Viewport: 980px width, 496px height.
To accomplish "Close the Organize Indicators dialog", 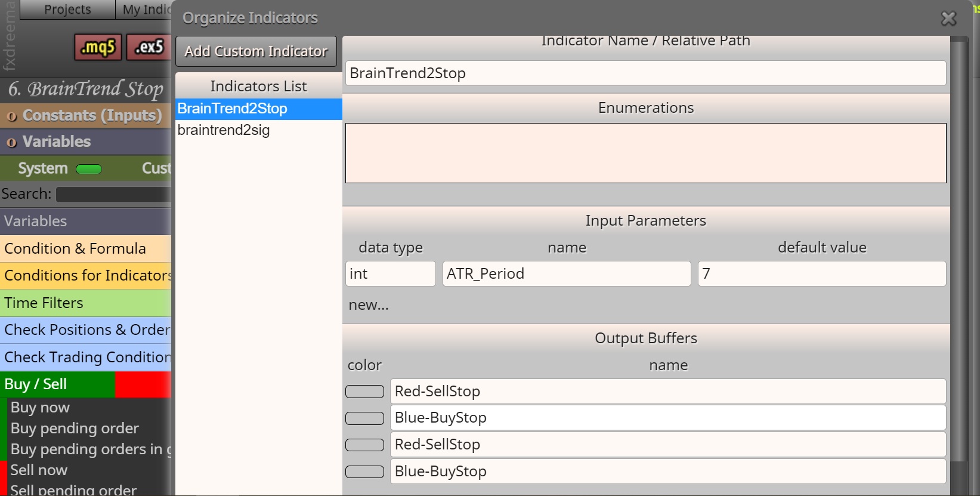I will coord(948,19).
